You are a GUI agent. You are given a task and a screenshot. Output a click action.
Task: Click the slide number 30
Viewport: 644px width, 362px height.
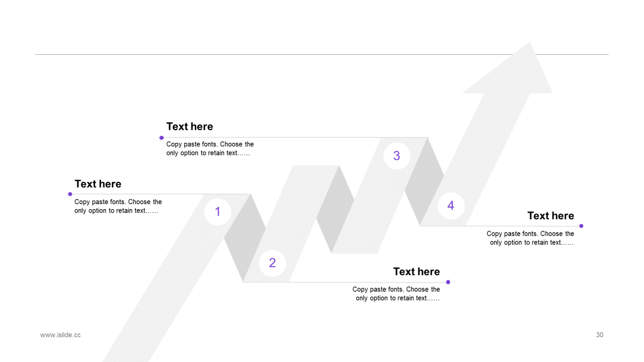(600, 335)
